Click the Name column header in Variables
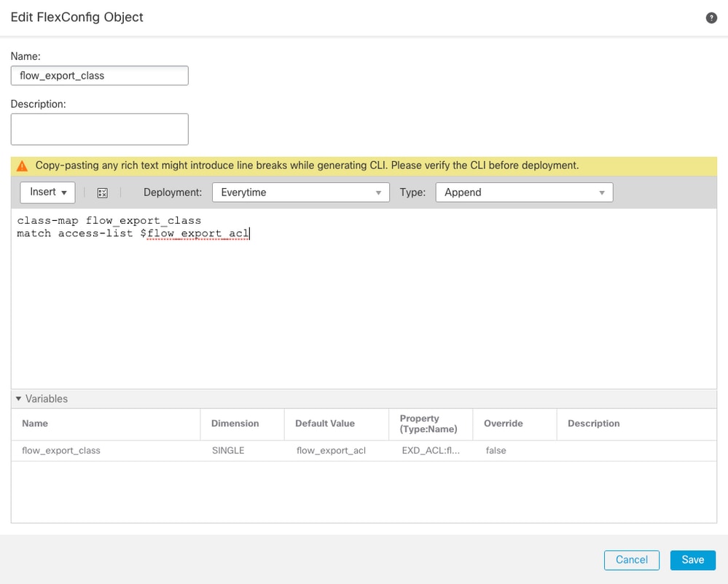728x584 pixels. click(35, 424)
